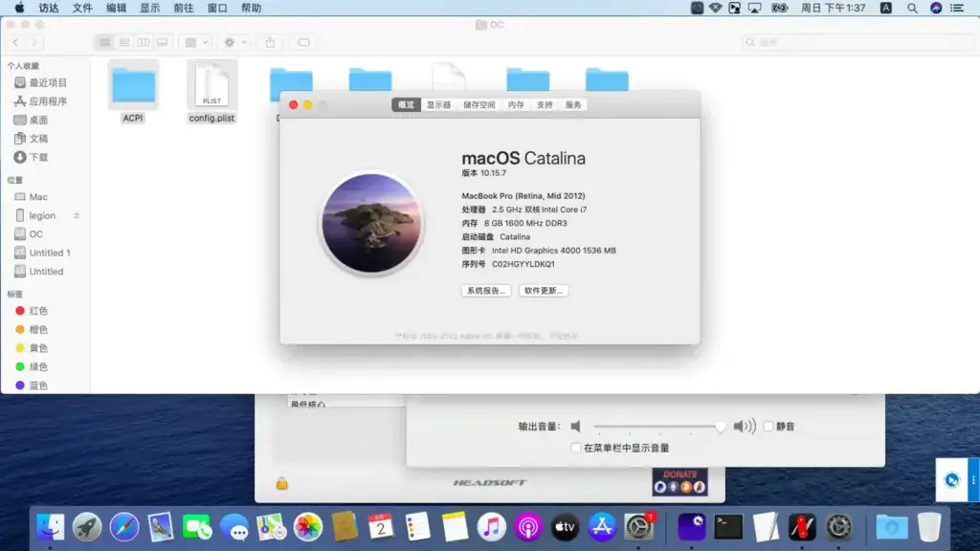Open Finder group-by arrangement dropdown

tap(196, 42)
